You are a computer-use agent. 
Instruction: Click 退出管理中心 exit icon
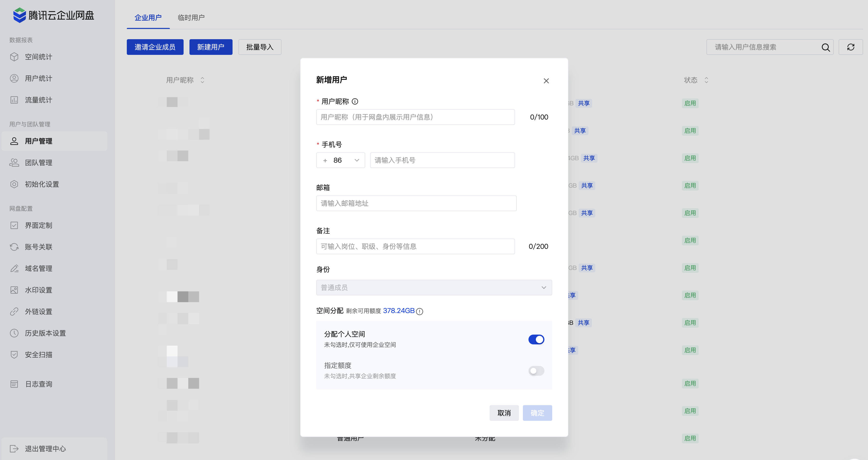click(x=14, y=448)
